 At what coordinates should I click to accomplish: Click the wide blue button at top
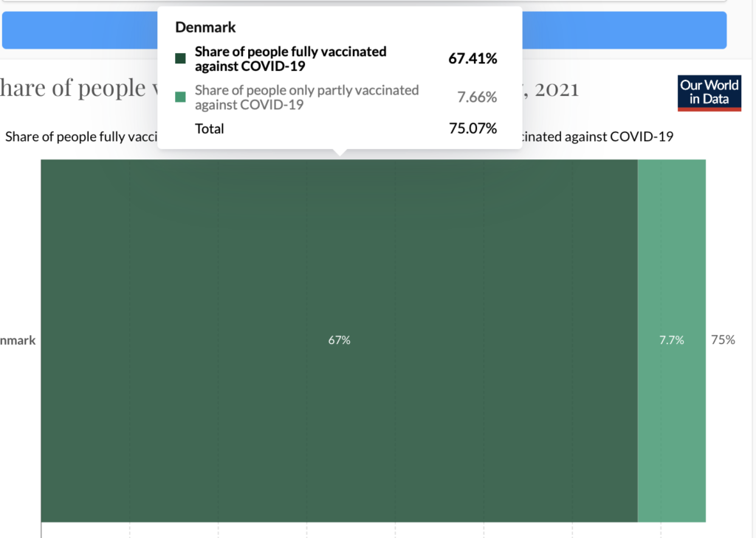364,30
